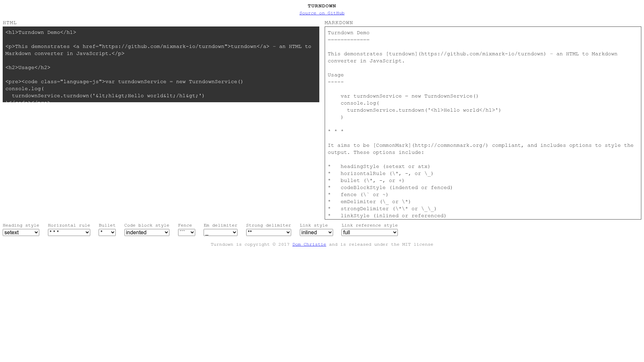
Task: Open the Link style dropdown
Action: coord(316,232)
